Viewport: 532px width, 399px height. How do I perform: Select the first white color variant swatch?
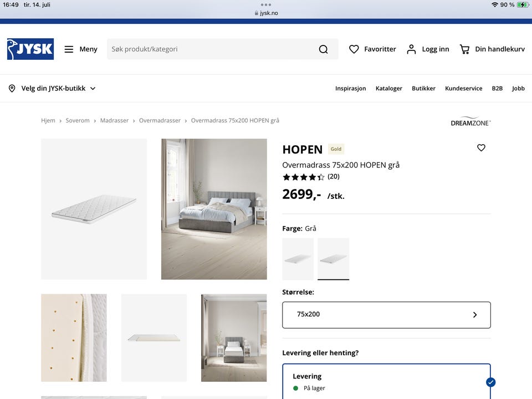click(298, 259)
